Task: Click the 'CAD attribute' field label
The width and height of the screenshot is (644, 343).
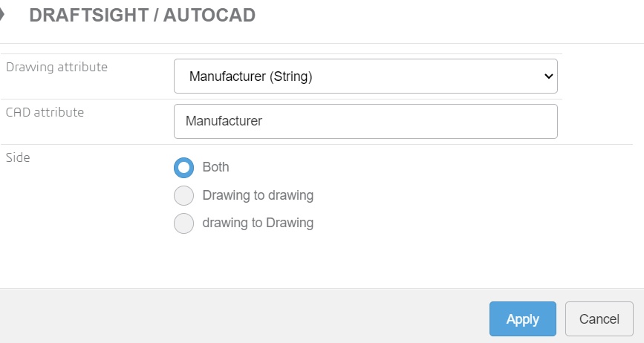Action: point(45,113)
